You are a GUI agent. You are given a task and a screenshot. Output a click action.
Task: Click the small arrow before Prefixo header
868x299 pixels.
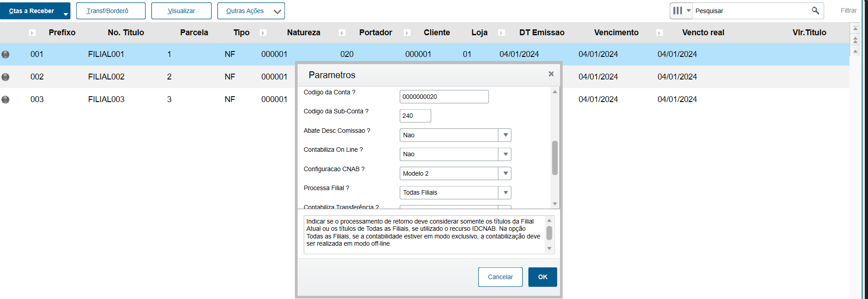click(x=32, y=33)
